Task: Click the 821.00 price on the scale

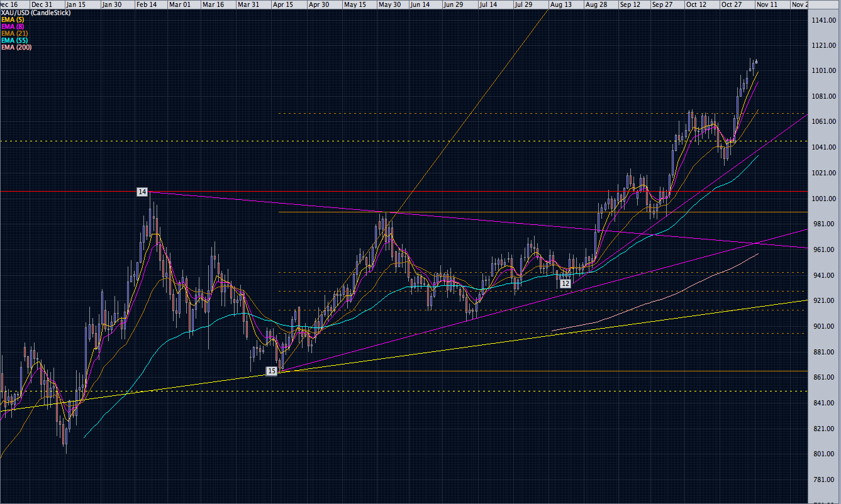Action: pos(825,429)
